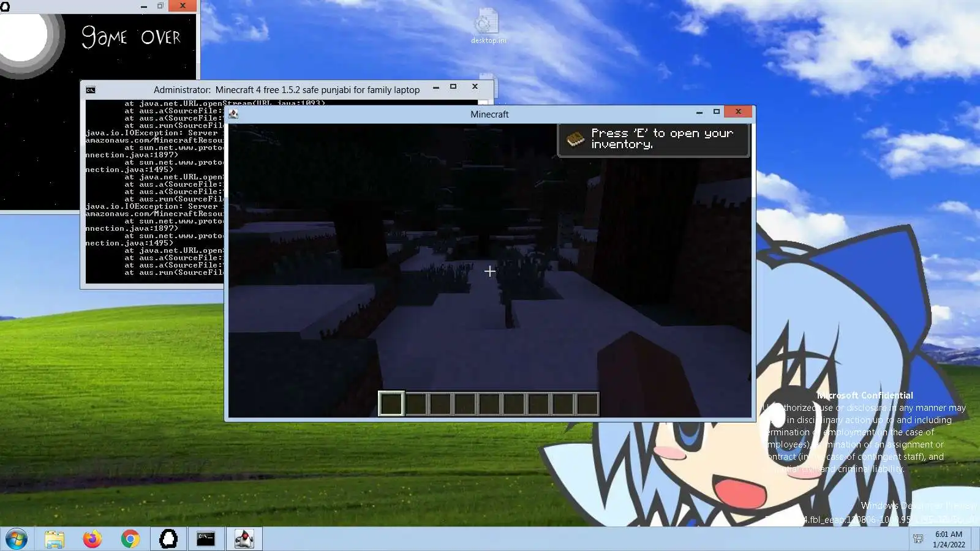Image resolution: width=980 pixels, height=551 pixels.
Task: Switch to the penguin game taskbar icon
Action: click(x=168, y=539)
